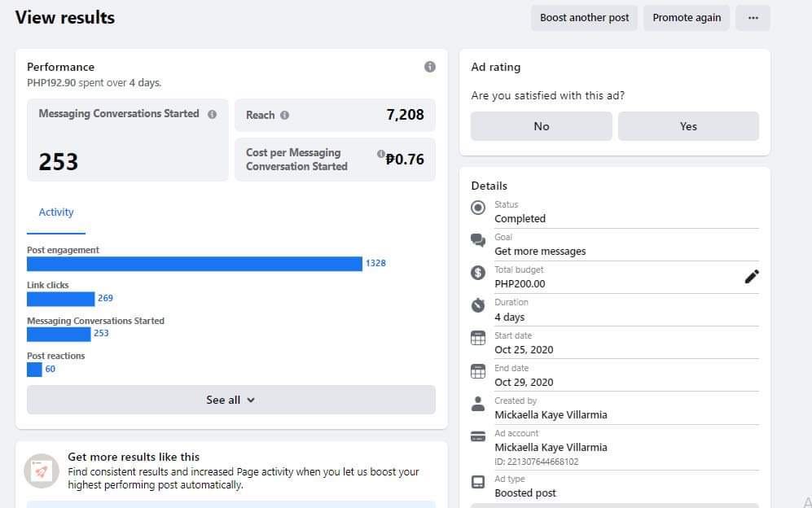Click the Post engagement bar

click(194, 264)
